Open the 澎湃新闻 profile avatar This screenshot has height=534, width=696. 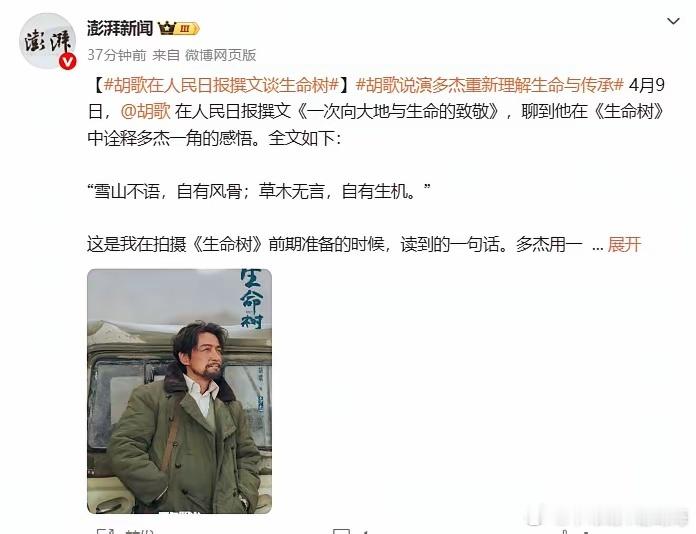point(47,41)
